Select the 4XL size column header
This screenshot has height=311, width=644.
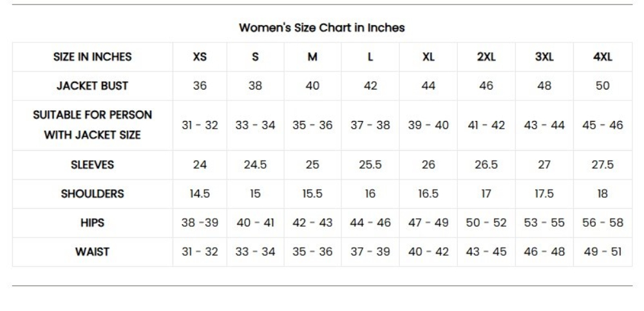603,57
